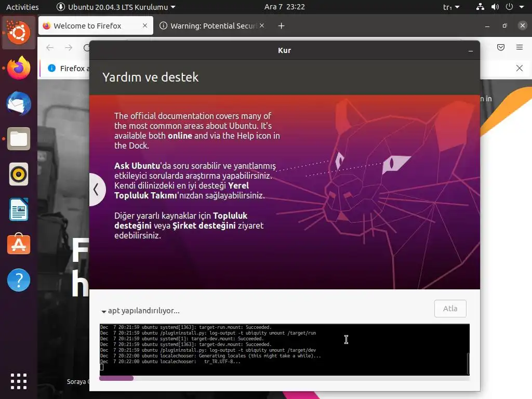Minimize the Firefox window

(x=487, y=26)
